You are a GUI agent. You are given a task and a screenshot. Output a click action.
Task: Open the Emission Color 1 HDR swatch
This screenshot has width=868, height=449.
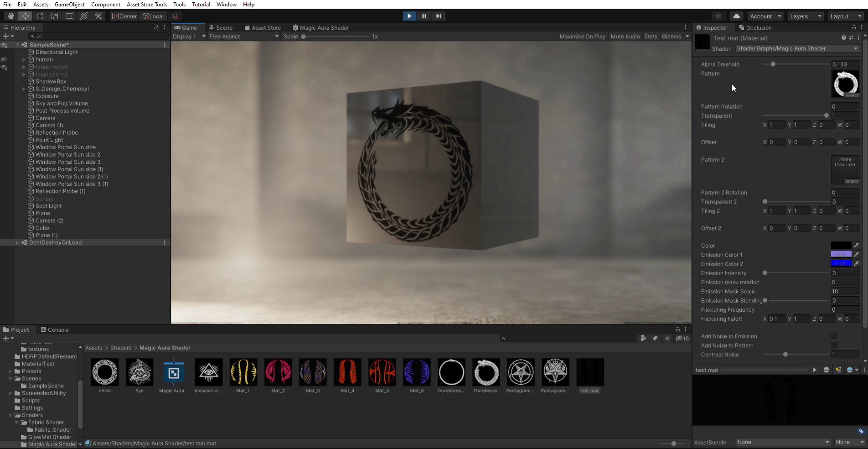[x=841, y=255]
